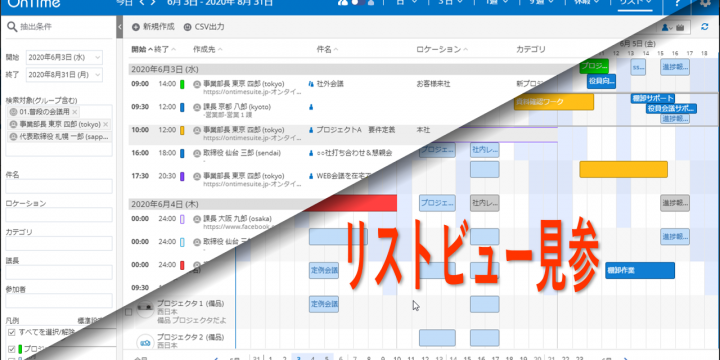Switch to the リスト view tab

(636, 3)
